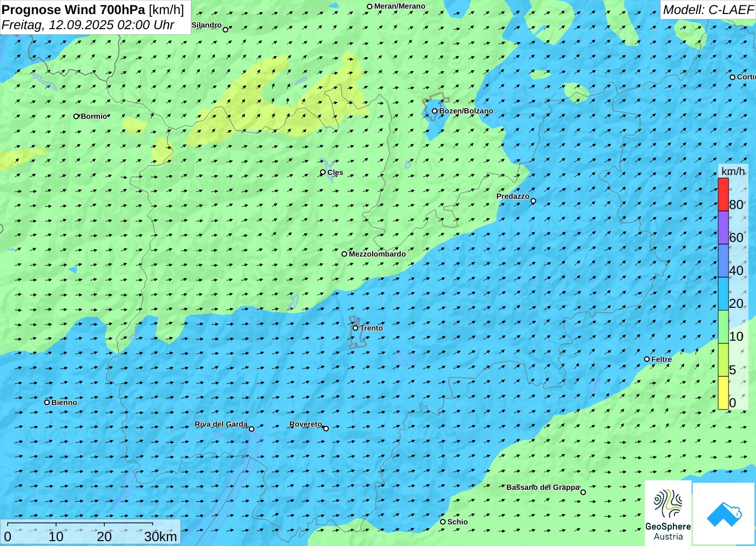Select the blue 40 km/h legend color

(723, 260)
